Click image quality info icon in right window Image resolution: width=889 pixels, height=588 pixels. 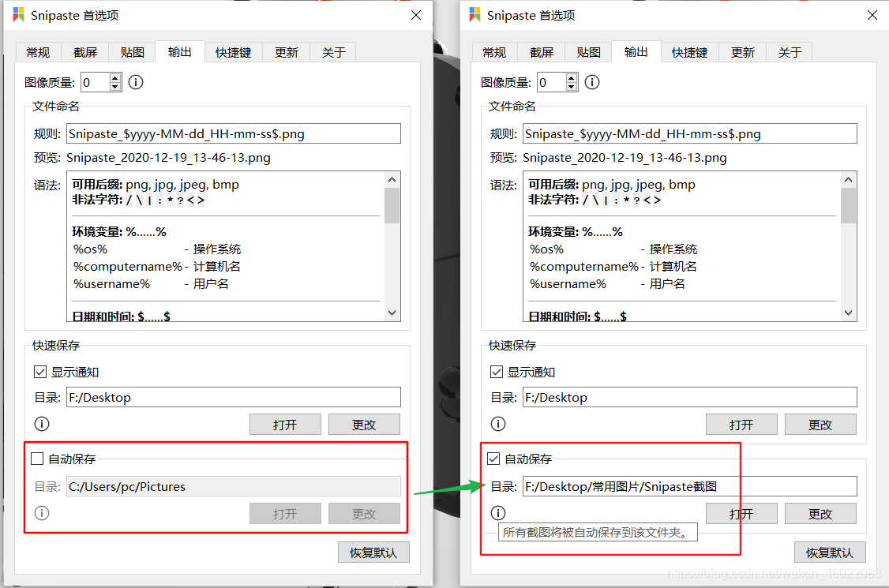click(592, 82)
